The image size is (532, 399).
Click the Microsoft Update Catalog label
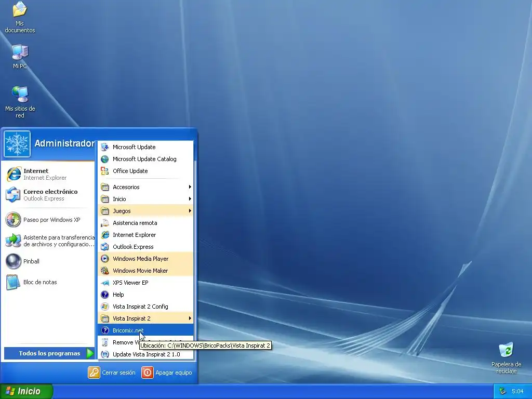tap(144, 159)
